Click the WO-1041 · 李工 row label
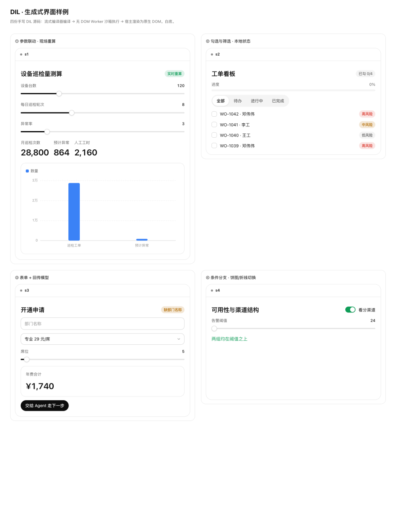 235,125
